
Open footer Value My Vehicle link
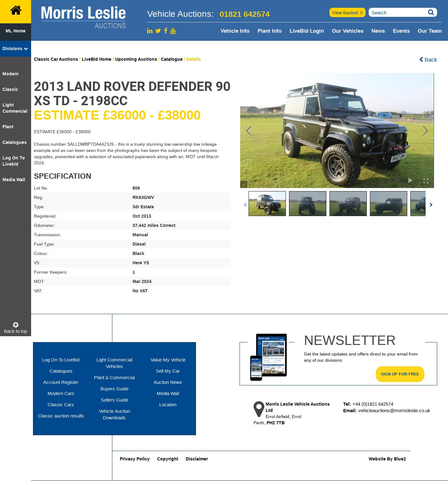168,360
